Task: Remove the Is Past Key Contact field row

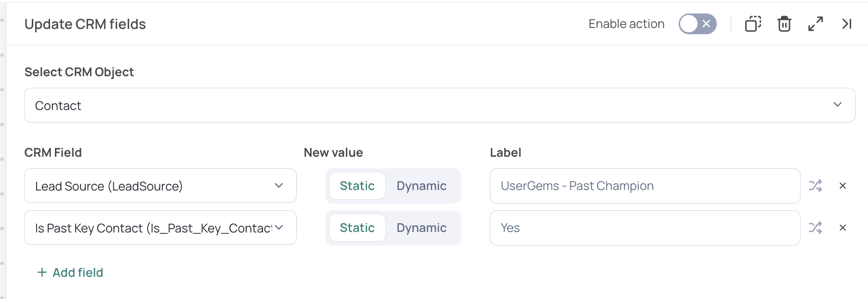Action: pyautogui.click(x=842, y=228)
